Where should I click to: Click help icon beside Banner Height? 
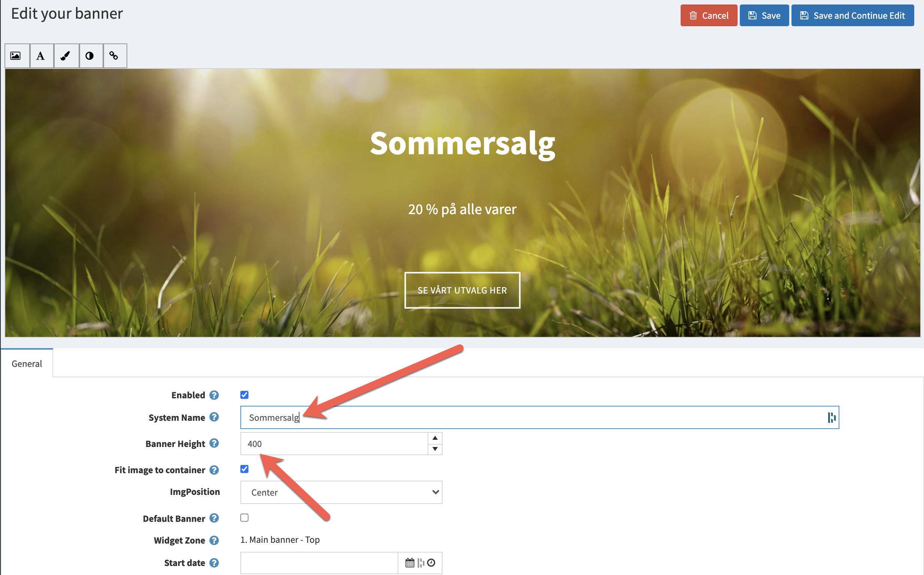pos(214,444)
